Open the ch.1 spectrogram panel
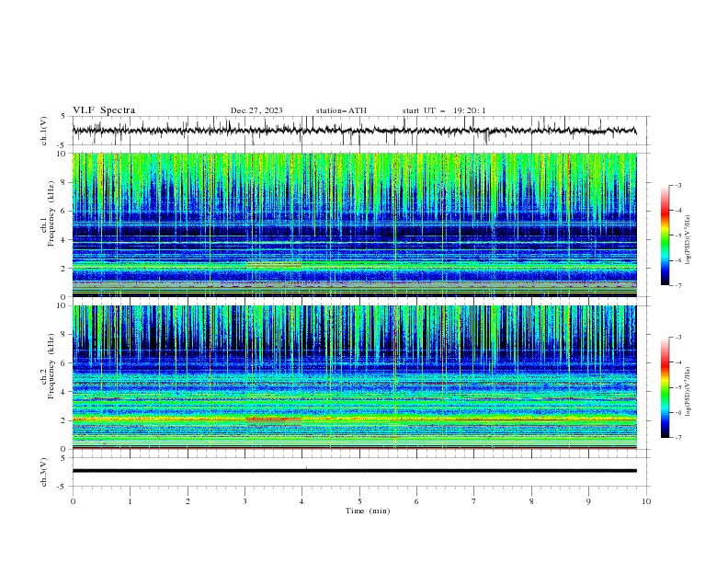This screenshot has height=563, width=728. point(354,224)
